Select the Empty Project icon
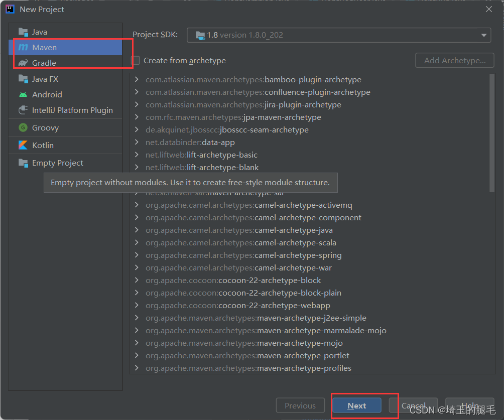Image resolution: width=504 pixels, height=420 pixels. point(23,163)
